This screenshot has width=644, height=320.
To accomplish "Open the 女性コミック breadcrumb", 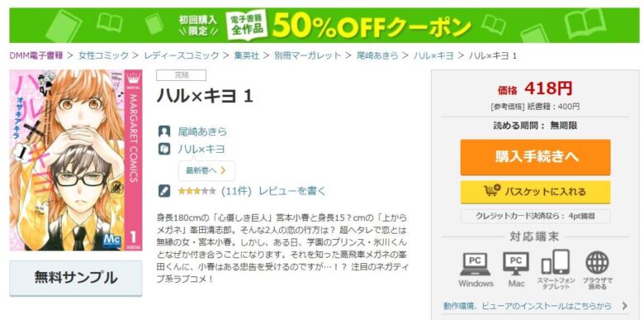I will (x=103, y=55).
